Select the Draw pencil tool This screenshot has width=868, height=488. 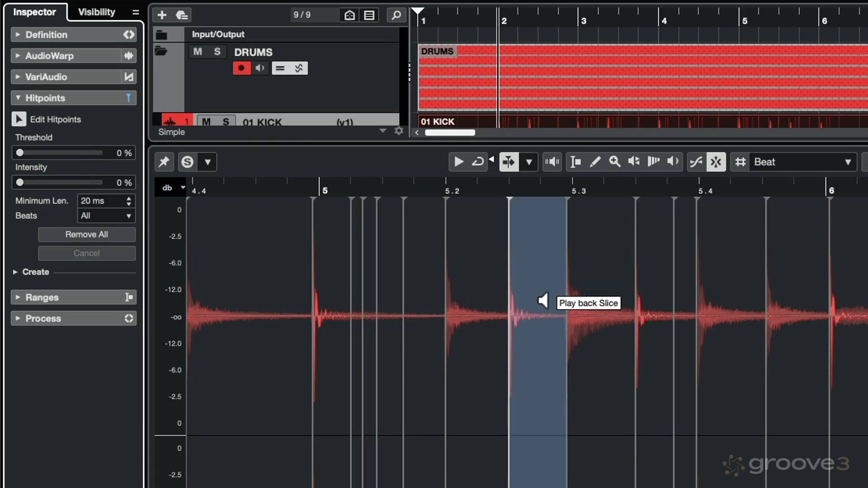coord(595,162)
